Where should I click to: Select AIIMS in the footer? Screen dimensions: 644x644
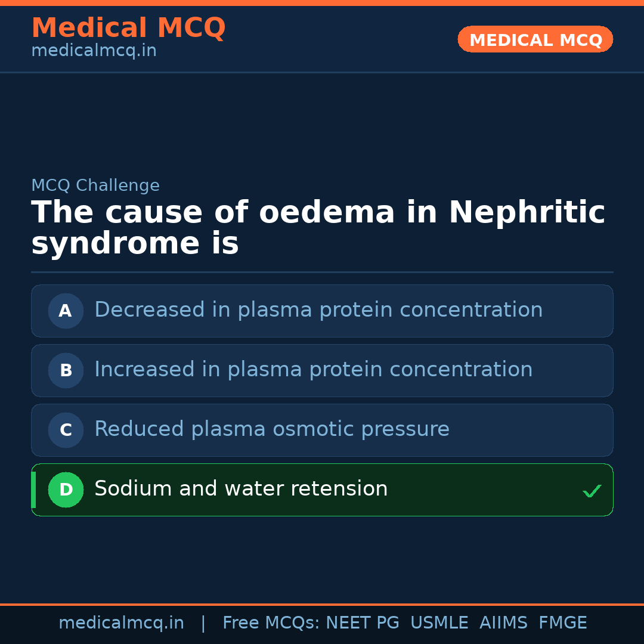(x=503, y=623)
